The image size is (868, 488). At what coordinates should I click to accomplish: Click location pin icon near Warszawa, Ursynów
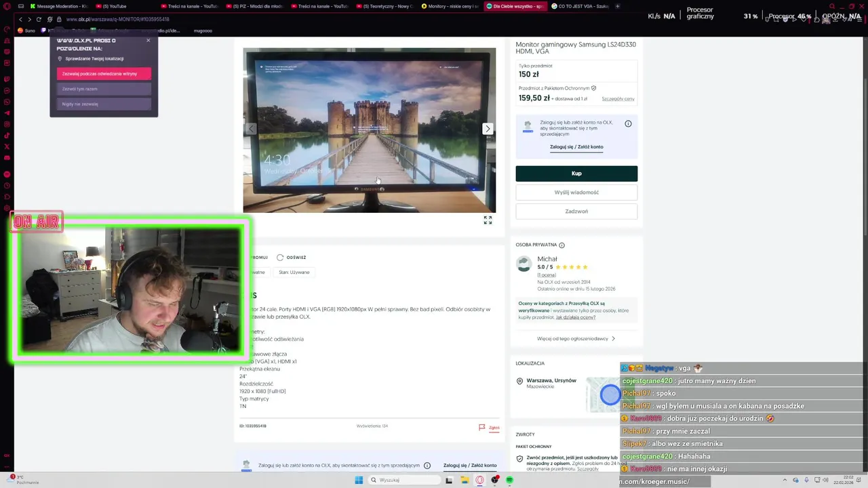[520, 382]
